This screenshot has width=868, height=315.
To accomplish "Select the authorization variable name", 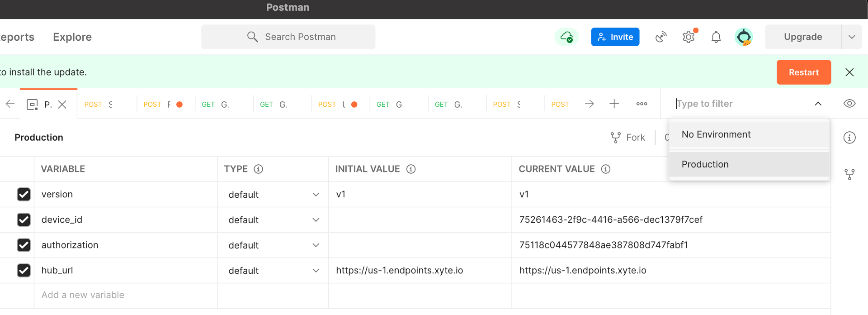I will (70, 245).
